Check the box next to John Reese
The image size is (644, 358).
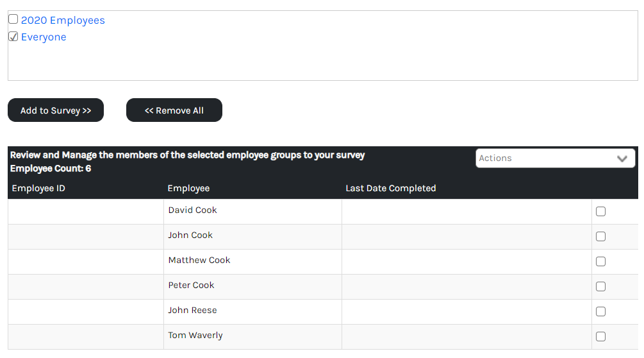tap(600, 312)
